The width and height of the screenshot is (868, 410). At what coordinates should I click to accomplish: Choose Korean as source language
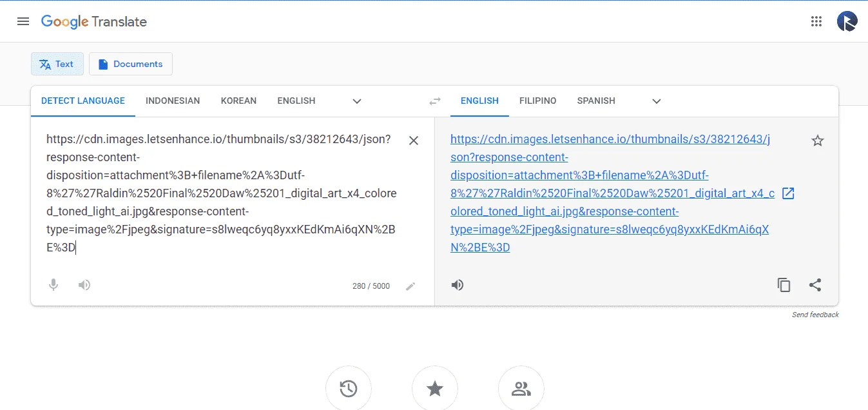click(x=238, y=101)
